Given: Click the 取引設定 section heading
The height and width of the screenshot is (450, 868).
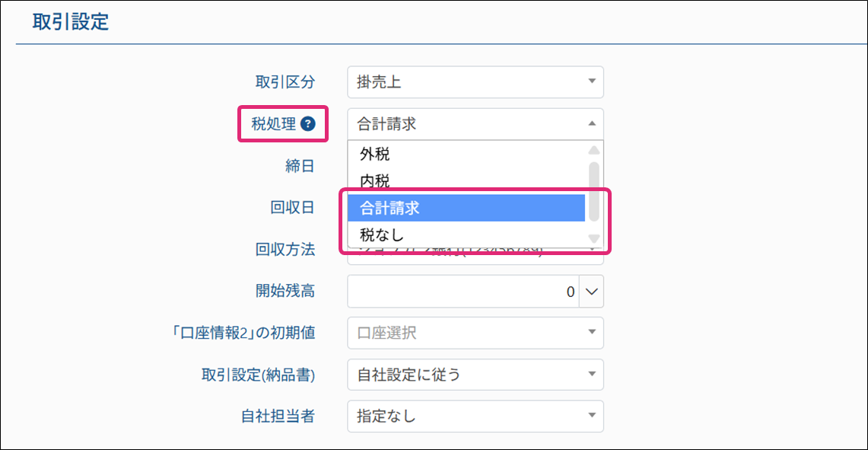Looking at the screenshot, I should [71, 22].
